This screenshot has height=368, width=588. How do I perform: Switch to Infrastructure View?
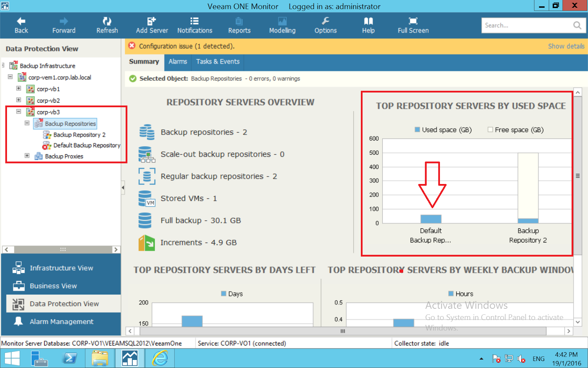(x=61, y=268)
